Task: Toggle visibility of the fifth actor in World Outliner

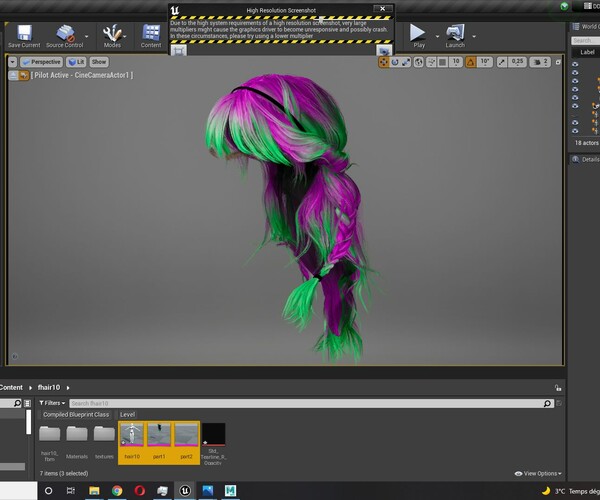Action: 575,98
